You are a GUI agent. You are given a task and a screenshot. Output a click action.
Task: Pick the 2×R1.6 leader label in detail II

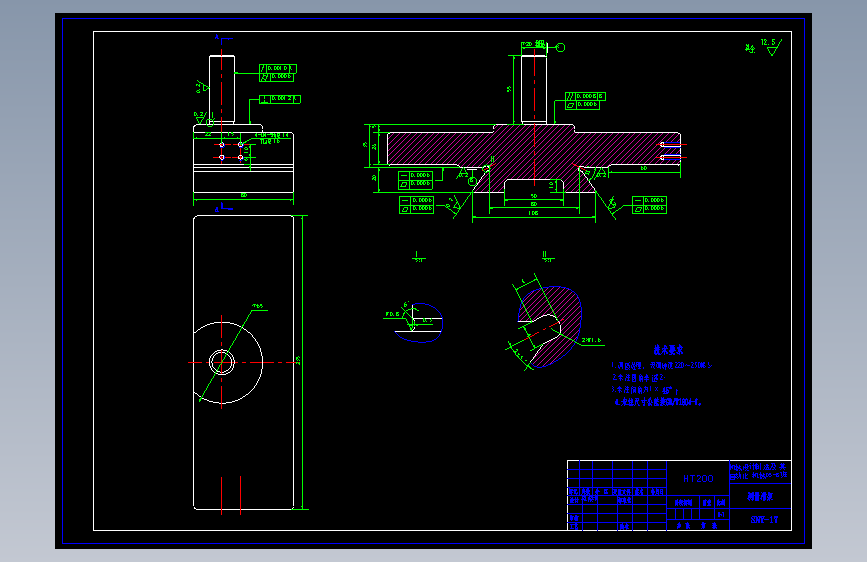click(x=591, y=340)
